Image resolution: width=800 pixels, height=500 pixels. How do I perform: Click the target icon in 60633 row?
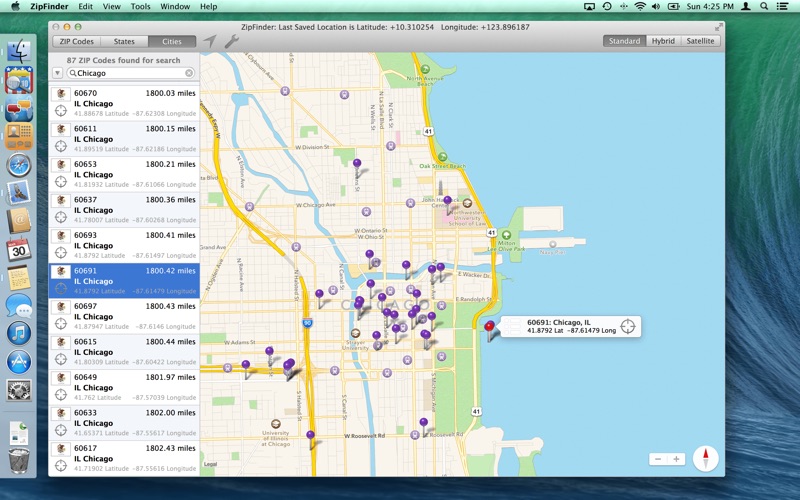coord(61,430)
